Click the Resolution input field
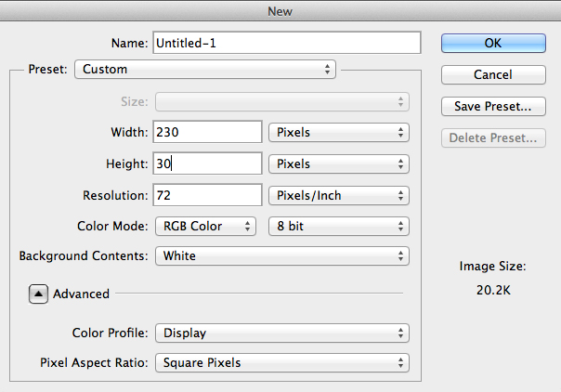Screen dimensions: 561x392 point(207,195)
